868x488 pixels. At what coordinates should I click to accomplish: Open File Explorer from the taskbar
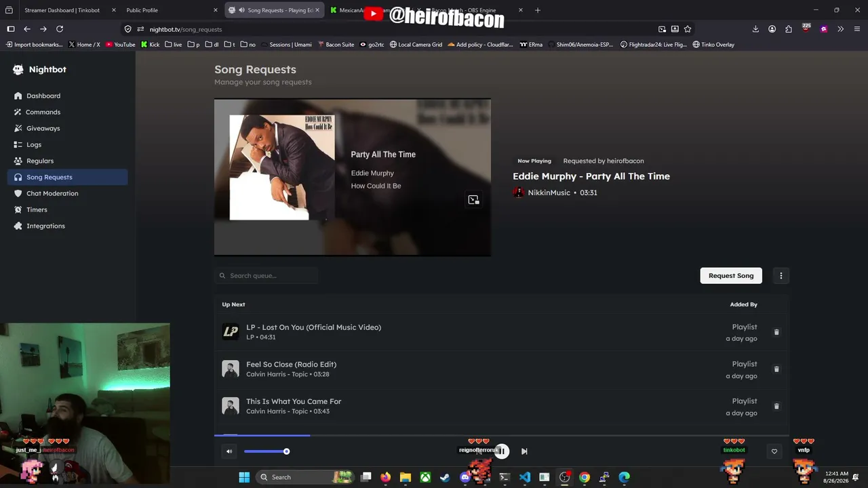pyautogui.click(x=406, y=477)
